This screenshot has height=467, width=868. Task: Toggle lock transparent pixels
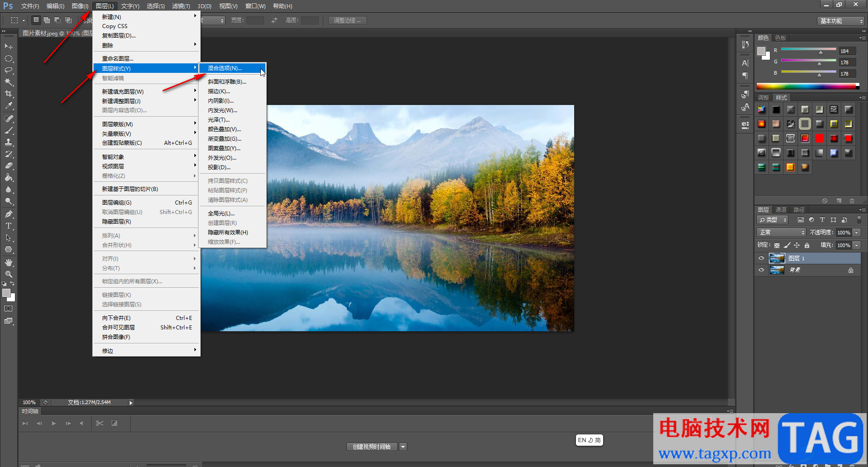click(x=777, y=245)
